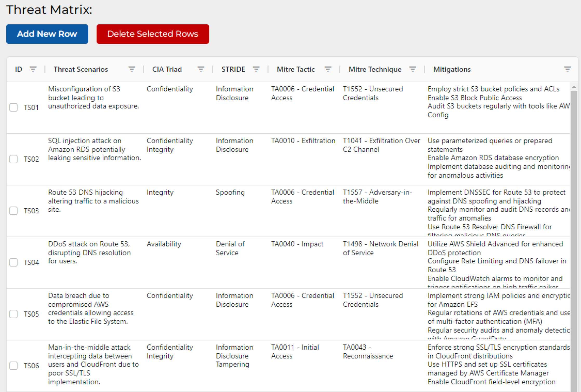
Task: Open the STRIDE column filter menu
Action: [x=256, y=69]
